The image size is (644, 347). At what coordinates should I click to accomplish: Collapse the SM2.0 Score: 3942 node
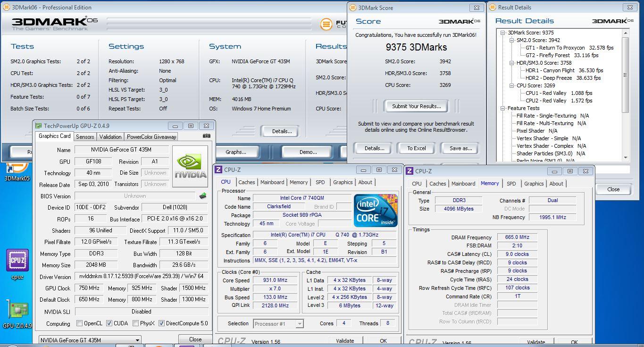[x=512, y=40]
